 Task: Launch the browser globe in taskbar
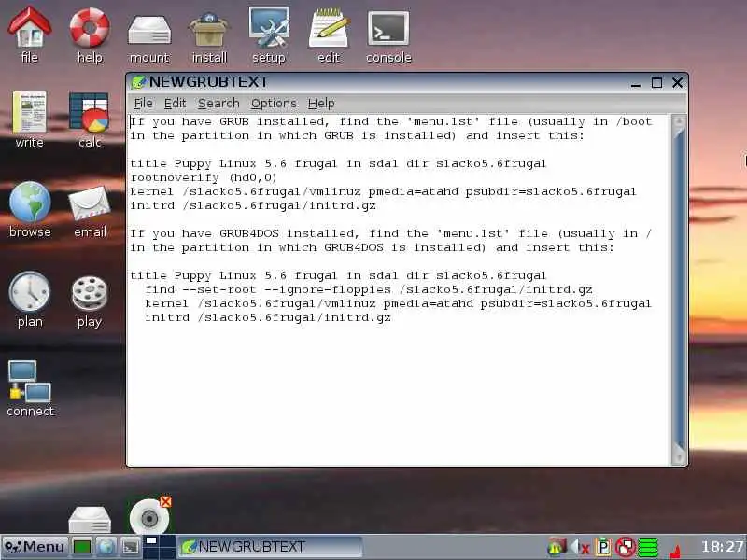pos(106,547)
